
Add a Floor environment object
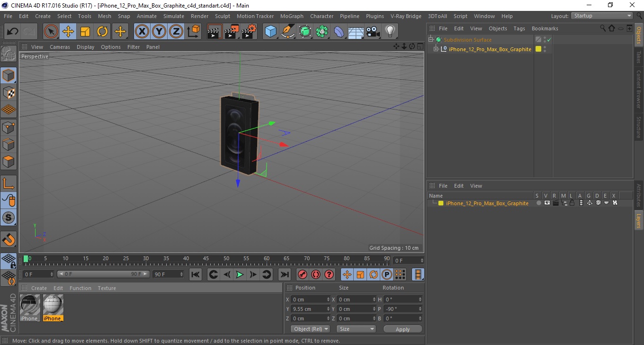(x=356, y=32)
